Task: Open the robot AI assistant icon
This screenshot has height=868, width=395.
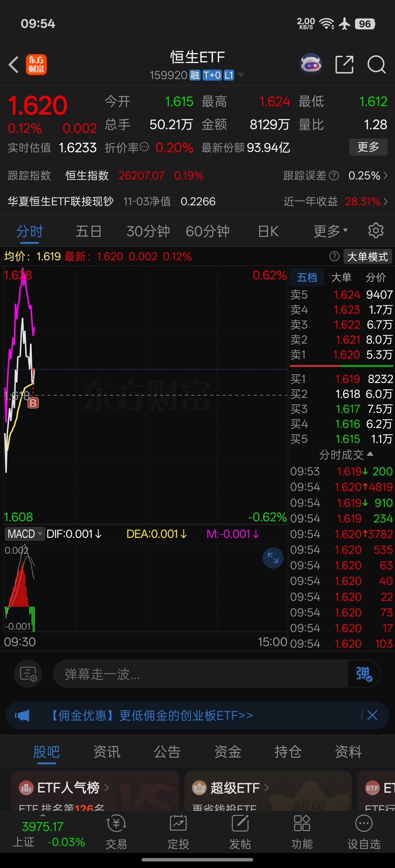Action: (x=311, y=64)
